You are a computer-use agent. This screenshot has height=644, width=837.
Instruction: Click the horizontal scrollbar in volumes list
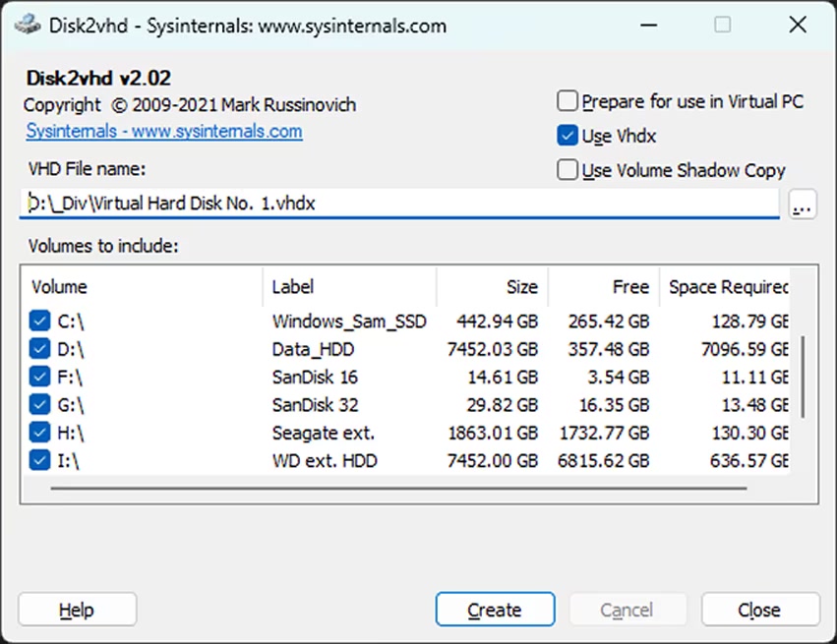[x=393, y=486]
